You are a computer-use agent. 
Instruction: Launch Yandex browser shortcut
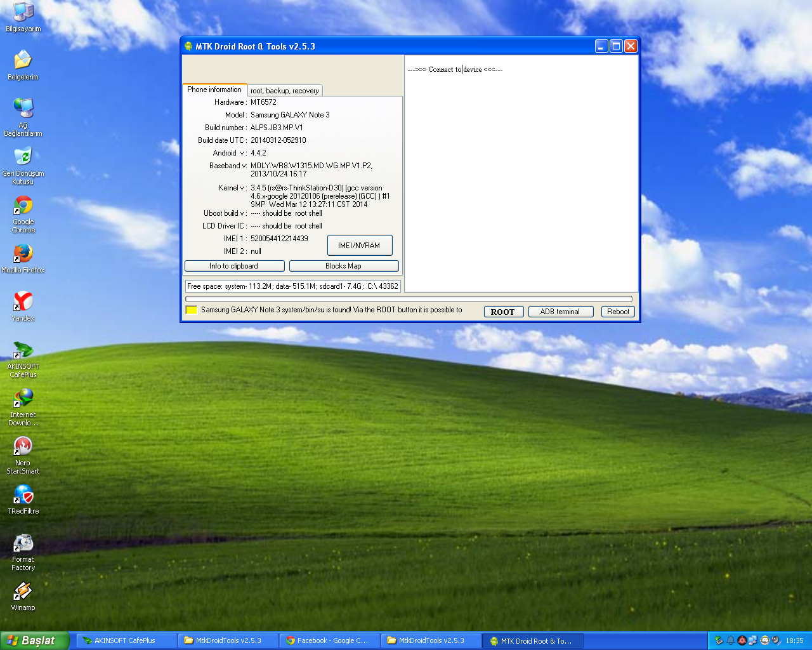point(23,302)
